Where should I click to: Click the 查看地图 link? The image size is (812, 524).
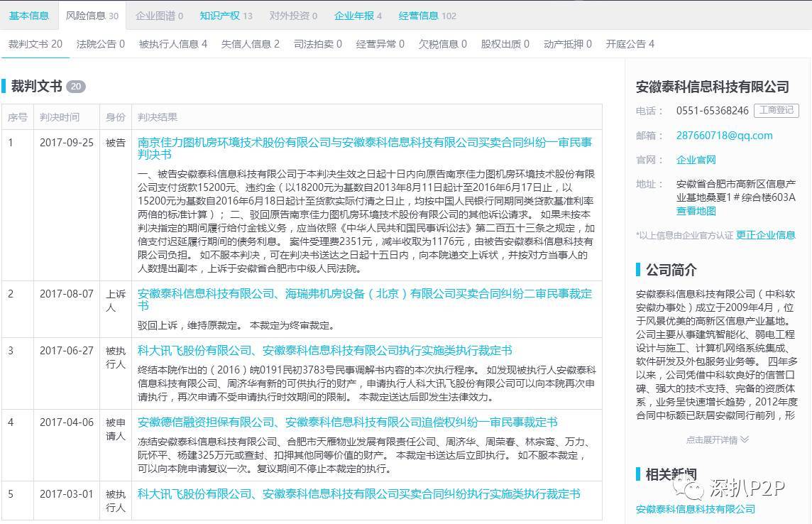pyautogui.click(x=696, y=211)
